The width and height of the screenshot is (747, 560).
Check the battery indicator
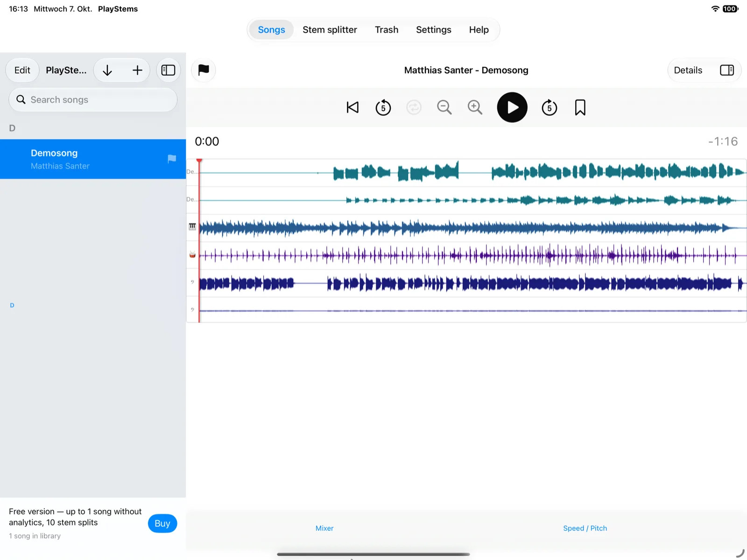coord(730,9)
